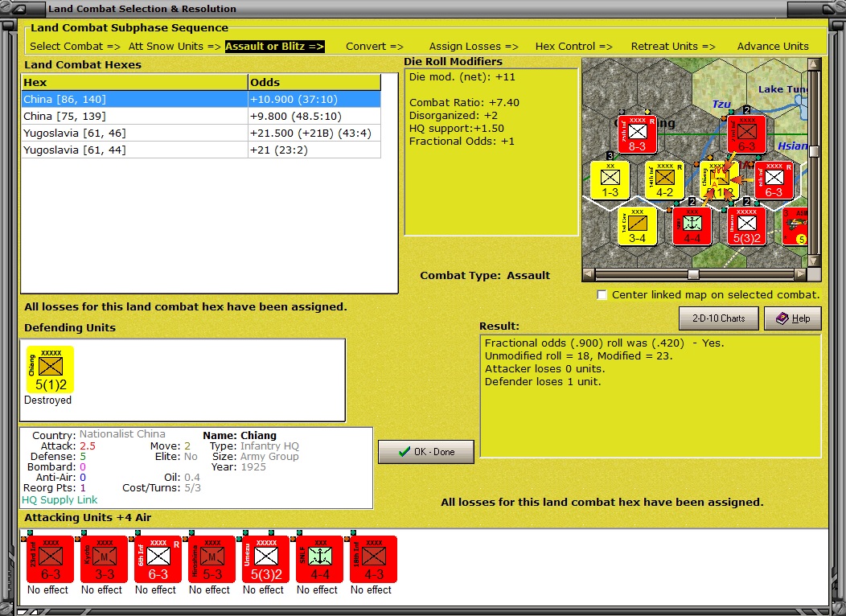The width and height of the screenshot is (846, 616).
Task: Click the yellow 1-3 division counter on map
Action: click(x=610, y=180)
